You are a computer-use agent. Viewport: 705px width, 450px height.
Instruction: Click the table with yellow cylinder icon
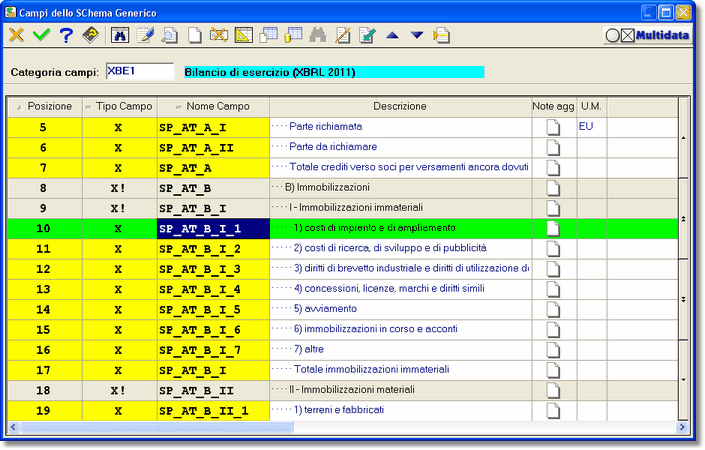point(293,35)
